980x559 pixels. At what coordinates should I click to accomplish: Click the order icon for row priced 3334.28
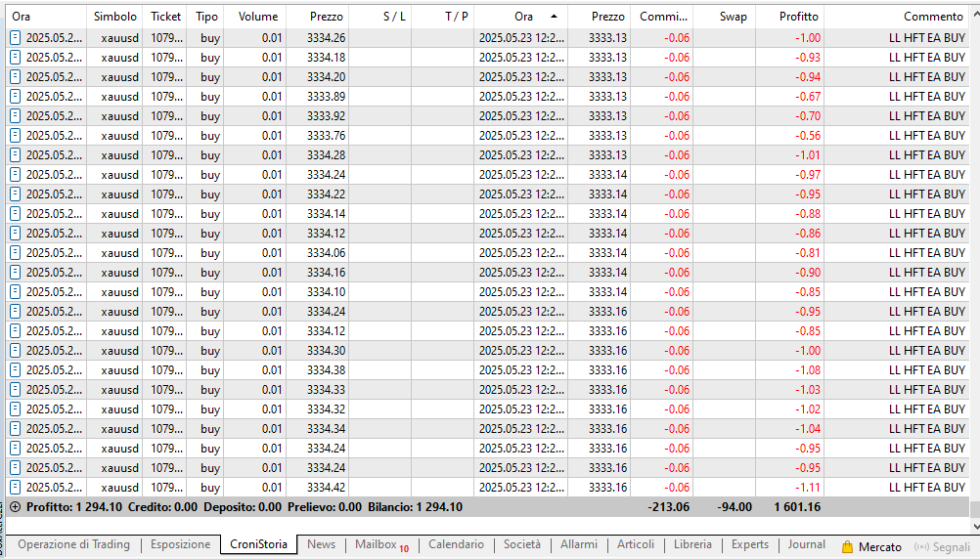[15, 154]
